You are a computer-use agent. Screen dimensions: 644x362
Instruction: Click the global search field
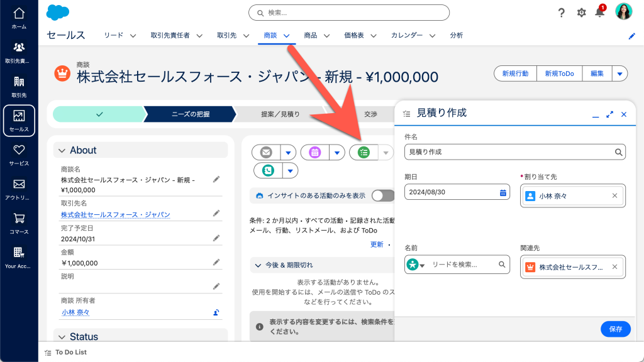348,13
